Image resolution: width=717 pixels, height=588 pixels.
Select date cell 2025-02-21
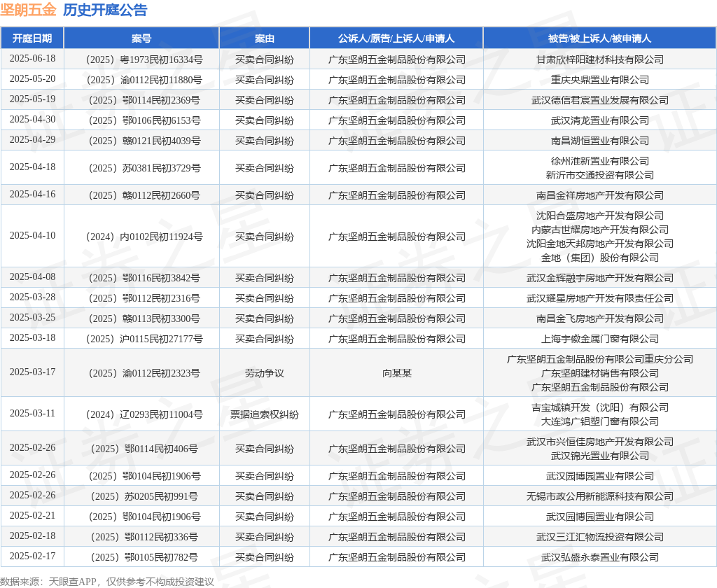click(x=32, y=516)
